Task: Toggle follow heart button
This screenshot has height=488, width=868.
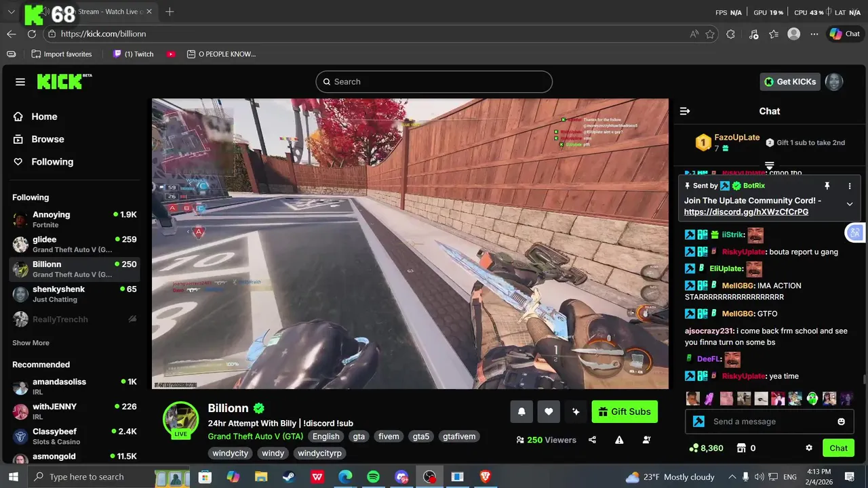Action: 549,411
